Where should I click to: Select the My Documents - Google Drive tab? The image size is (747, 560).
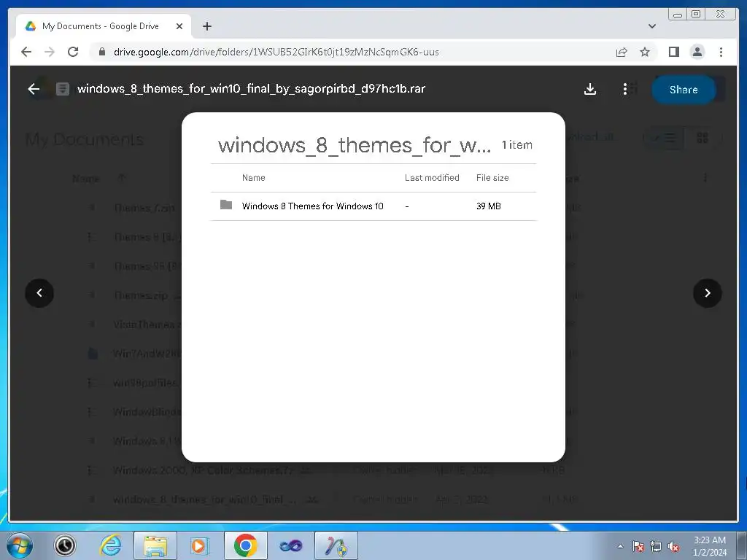[104, 26]
